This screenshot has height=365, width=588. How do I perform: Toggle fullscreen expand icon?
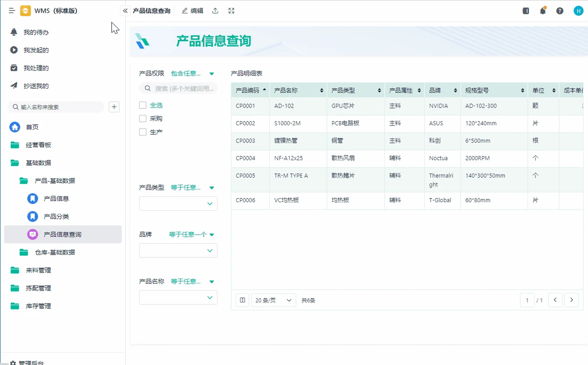click(231, 11)
